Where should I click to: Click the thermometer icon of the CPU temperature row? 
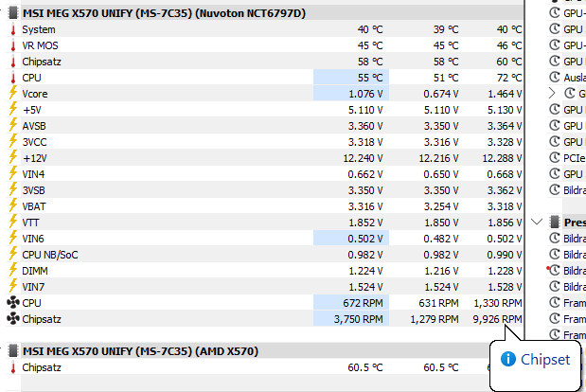[x=13, y=78]
